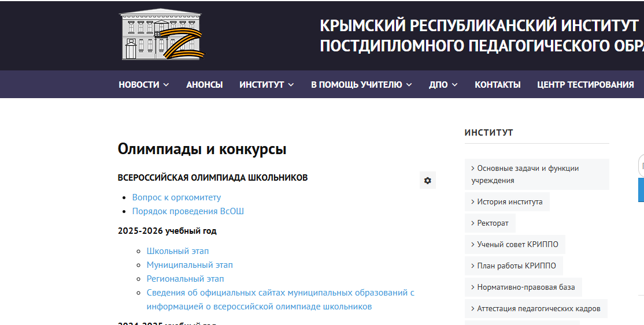This screenshot has height=325, width=644.
Task: Open the Контакты menu item
Action: coord(497,84)
